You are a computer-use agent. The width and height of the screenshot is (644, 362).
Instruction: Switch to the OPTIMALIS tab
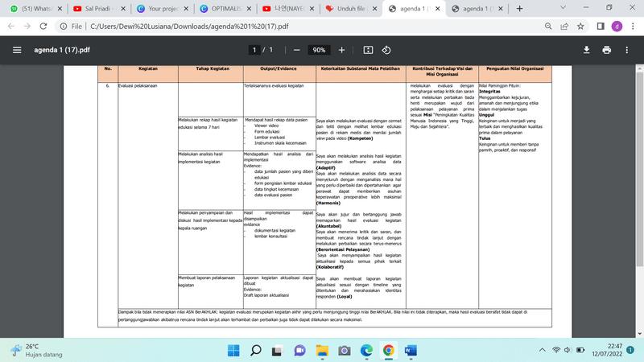[x=225, y=9]
